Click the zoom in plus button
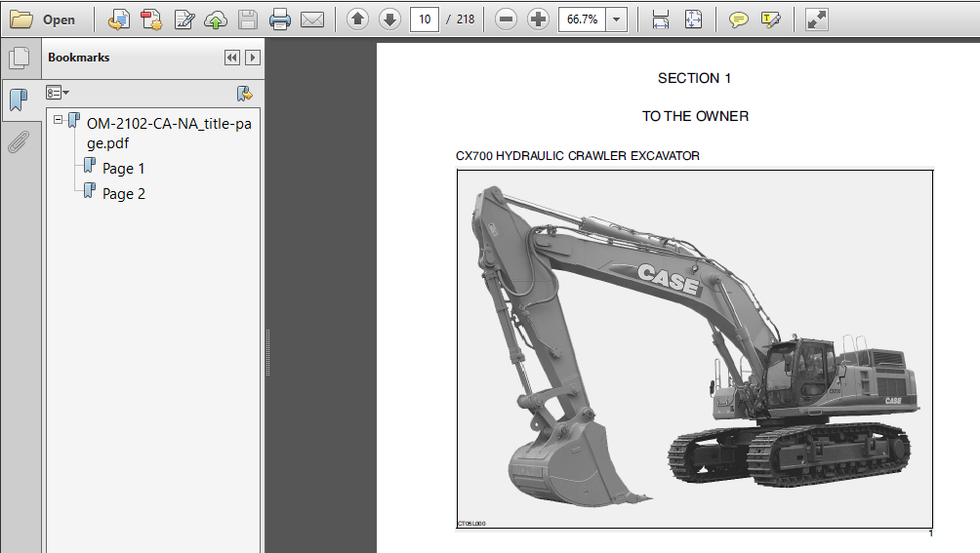This screenshot has width=980, height=553. (x=538, y=20)
